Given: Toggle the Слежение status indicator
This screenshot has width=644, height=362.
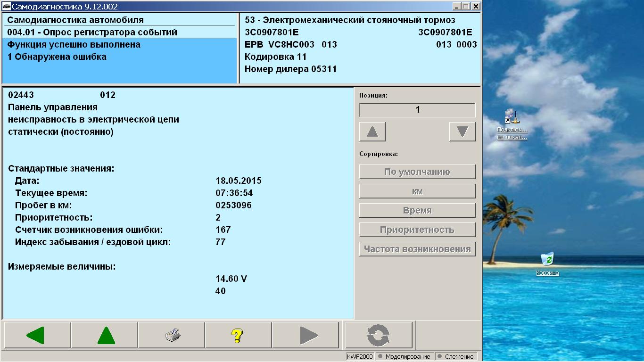Looking at the screenshot, I should pos(456,356).
